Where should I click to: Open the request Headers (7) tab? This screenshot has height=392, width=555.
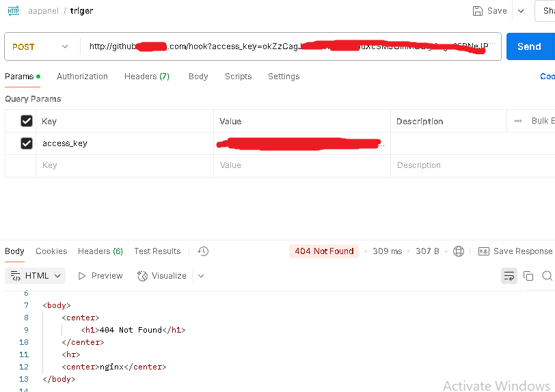coord(147,76)
